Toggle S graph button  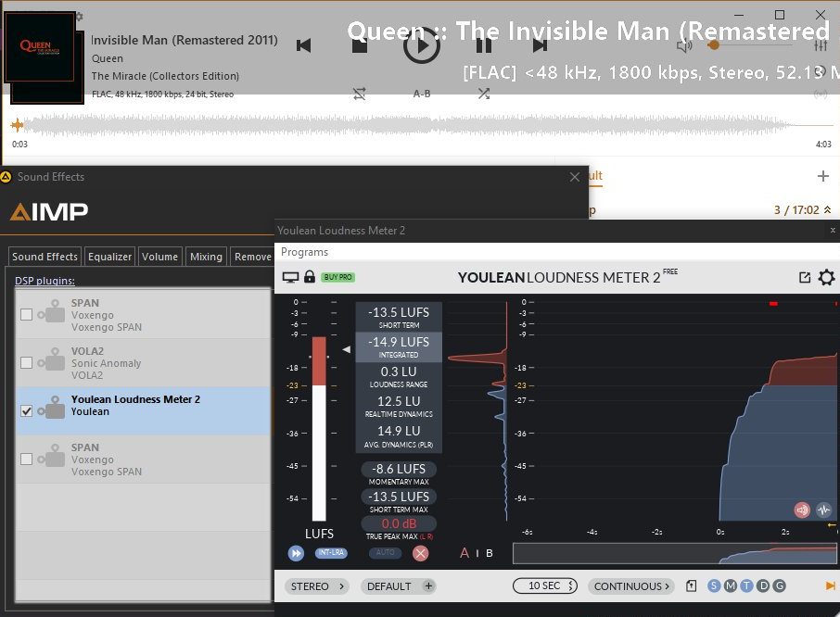pos(714,586)
